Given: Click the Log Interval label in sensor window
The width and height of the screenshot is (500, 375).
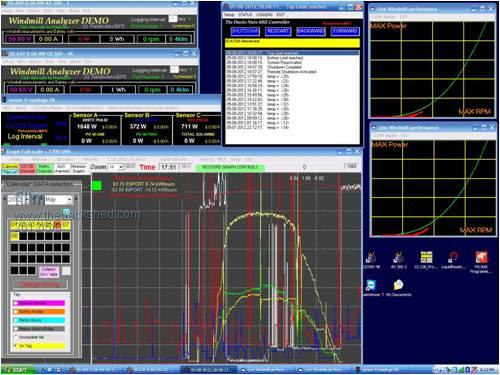Looking at the screenshot, I should coord(25,137).
